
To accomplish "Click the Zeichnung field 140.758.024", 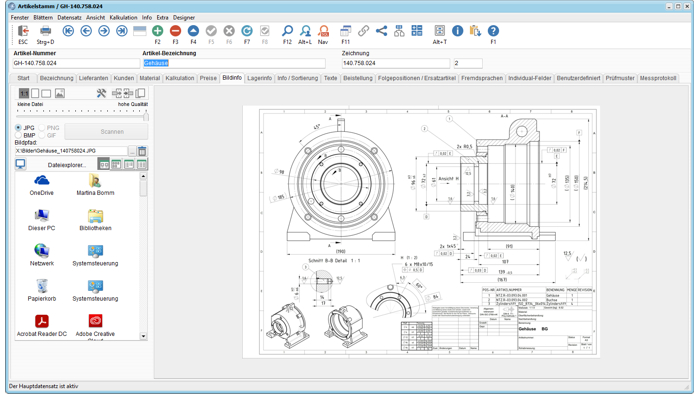I will click(396, 63).
